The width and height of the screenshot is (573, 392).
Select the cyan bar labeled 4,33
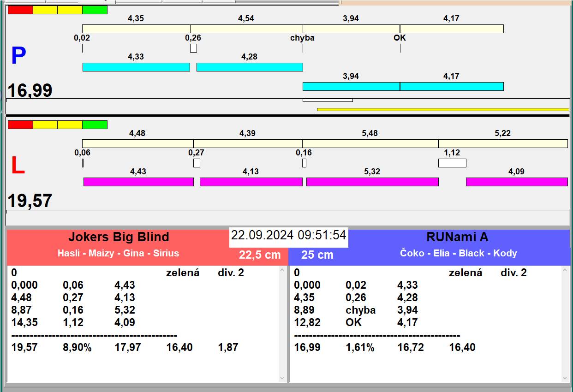[x=136, y=67]
